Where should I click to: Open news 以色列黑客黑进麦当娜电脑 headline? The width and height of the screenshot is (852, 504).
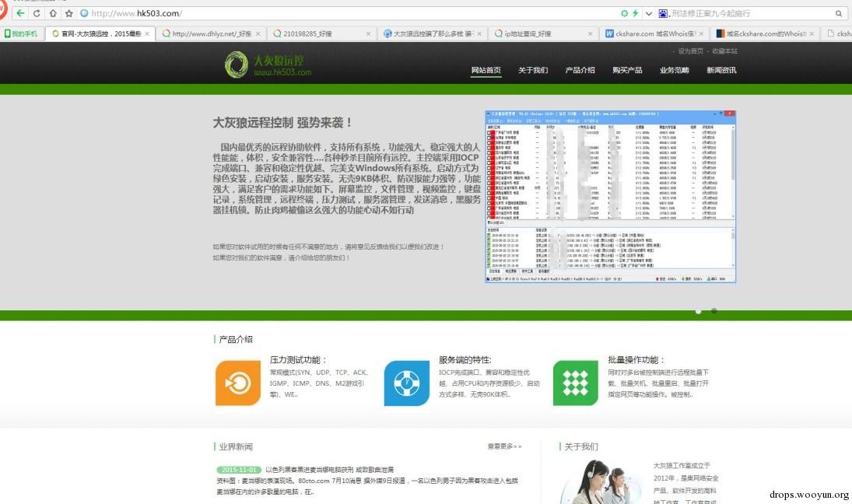(329, 470)
